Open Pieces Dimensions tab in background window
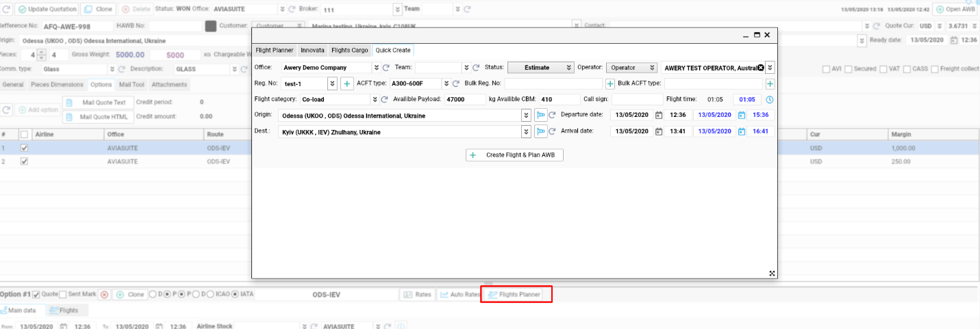Image resolution: width=980 pixels, height=329 pixels. [58, 85]
